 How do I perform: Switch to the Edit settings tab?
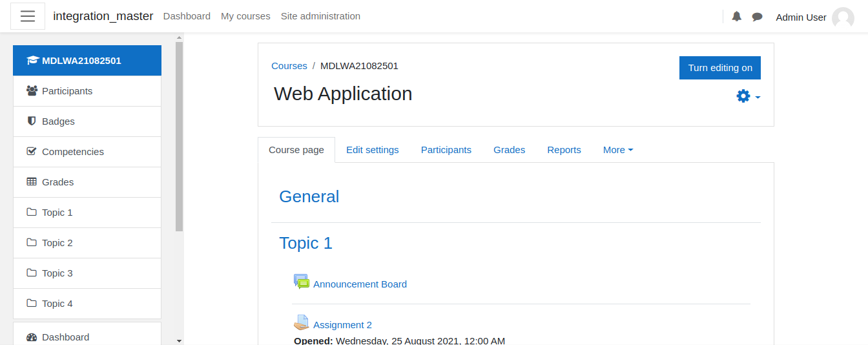coord(373,150)
